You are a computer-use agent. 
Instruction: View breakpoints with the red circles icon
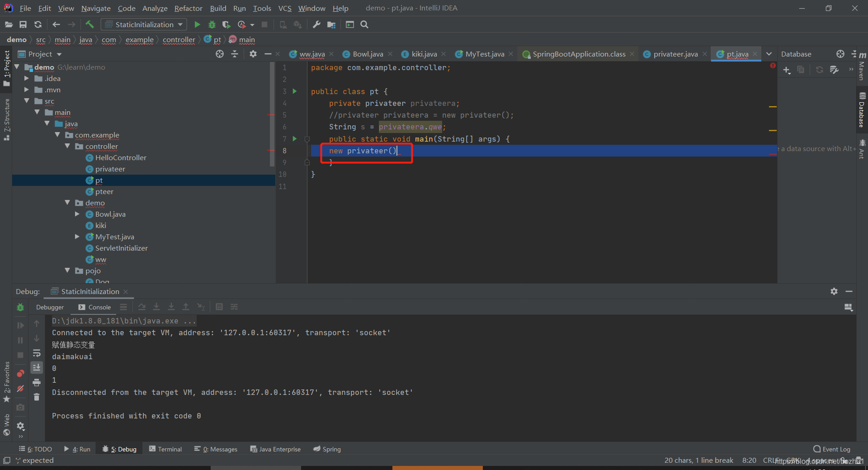[x=20, y=374]
